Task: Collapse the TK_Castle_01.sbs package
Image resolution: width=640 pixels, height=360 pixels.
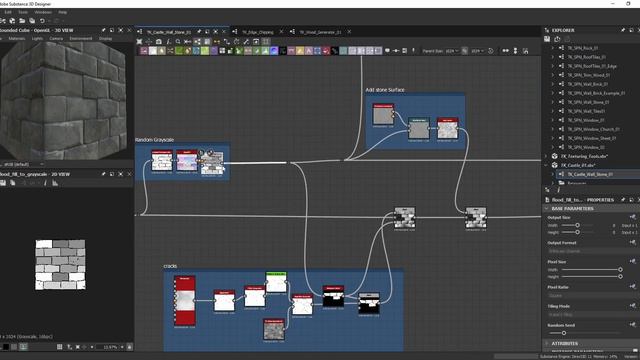Action: click(546, 165)
